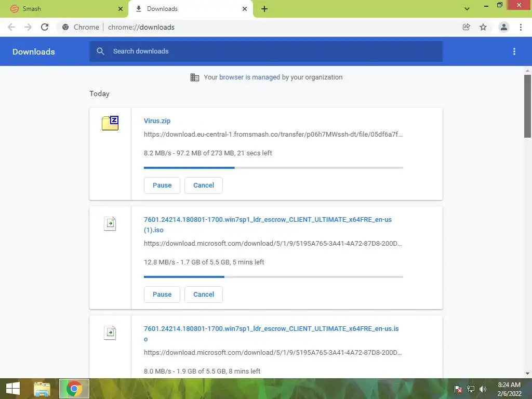
Task: Open the Downloads page more actions menu
Action: 514,51
